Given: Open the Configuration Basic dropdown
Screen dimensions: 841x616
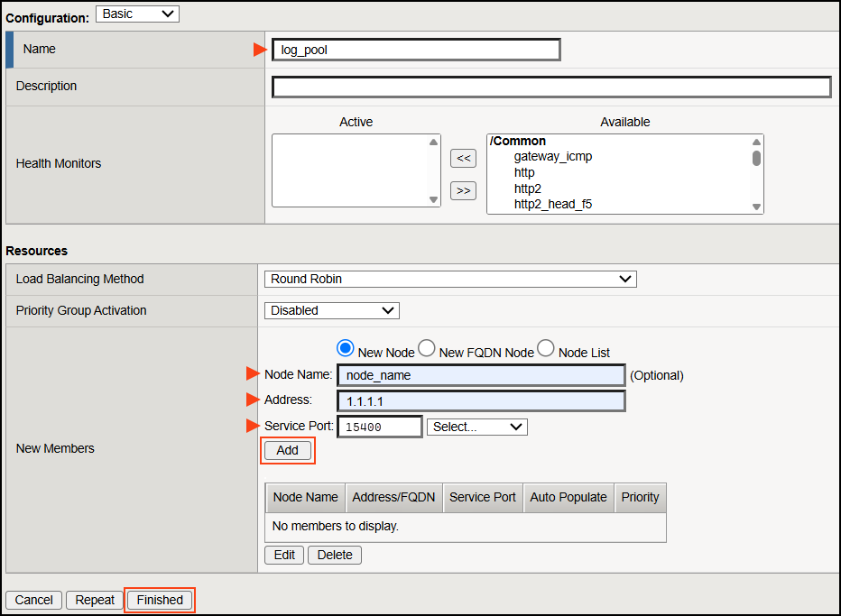Looking at the screenshot, I should (137, 14).
